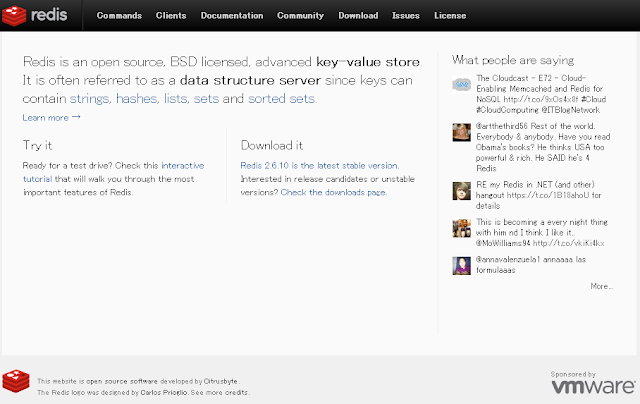Click the Download it heading
Image resolution: width=640 pixels, height=404 pixels.
point(271,145)
